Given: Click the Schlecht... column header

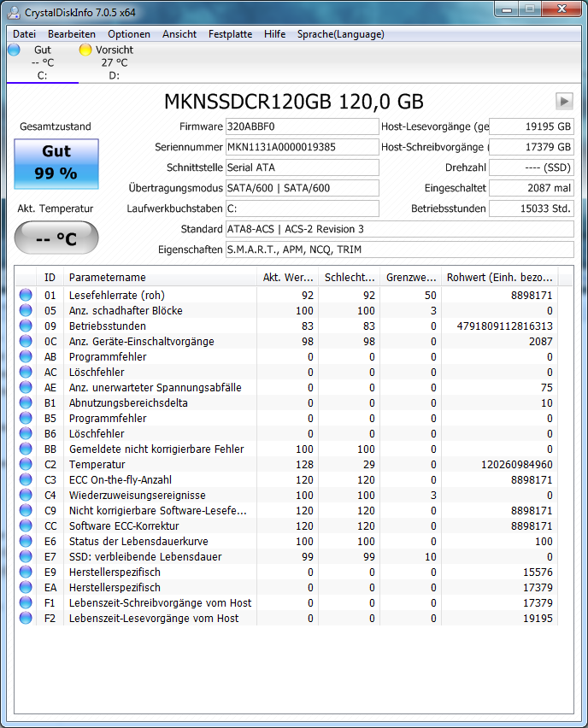Looking at the screenshot, I should tap(350, 277).
